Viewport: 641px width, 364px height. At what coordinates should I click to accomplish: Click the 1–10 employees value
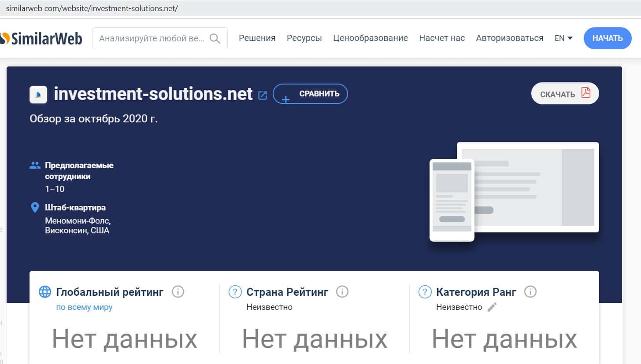(55, 189)
